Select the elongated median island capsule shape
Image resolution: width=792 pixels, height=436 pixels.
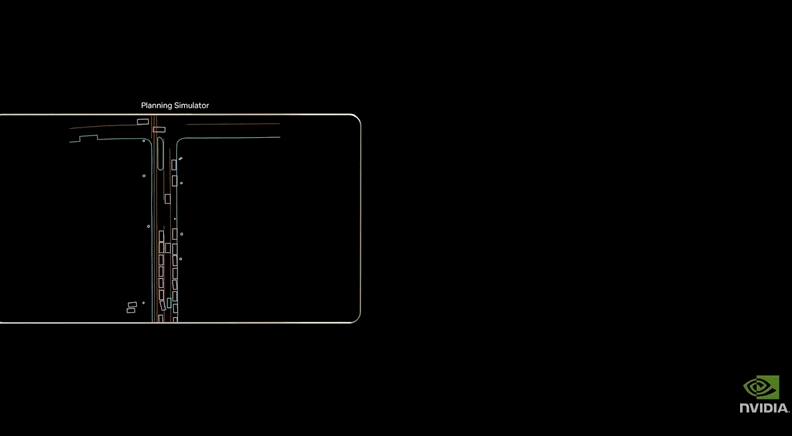(160, 150)
